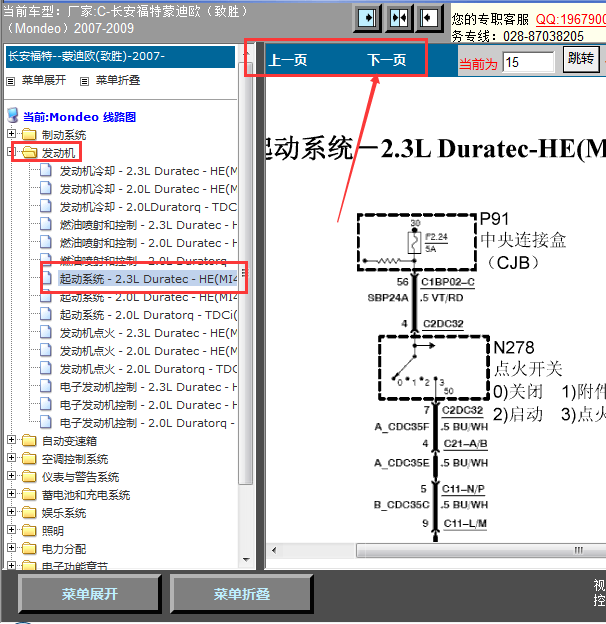Click the 菜单展开 list icon at top
This screenshot has height=624, width=606.
pyautogui.click(x=11, y=81)
